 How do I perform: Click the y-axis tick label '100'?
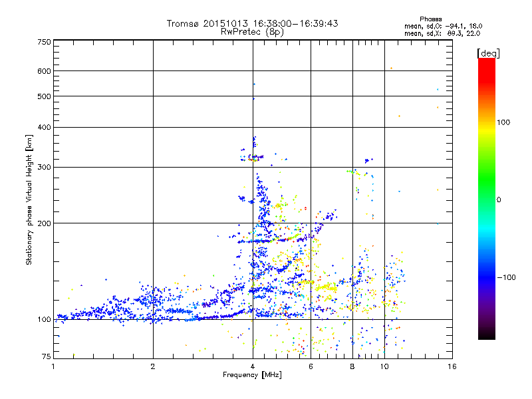[44, 319]
